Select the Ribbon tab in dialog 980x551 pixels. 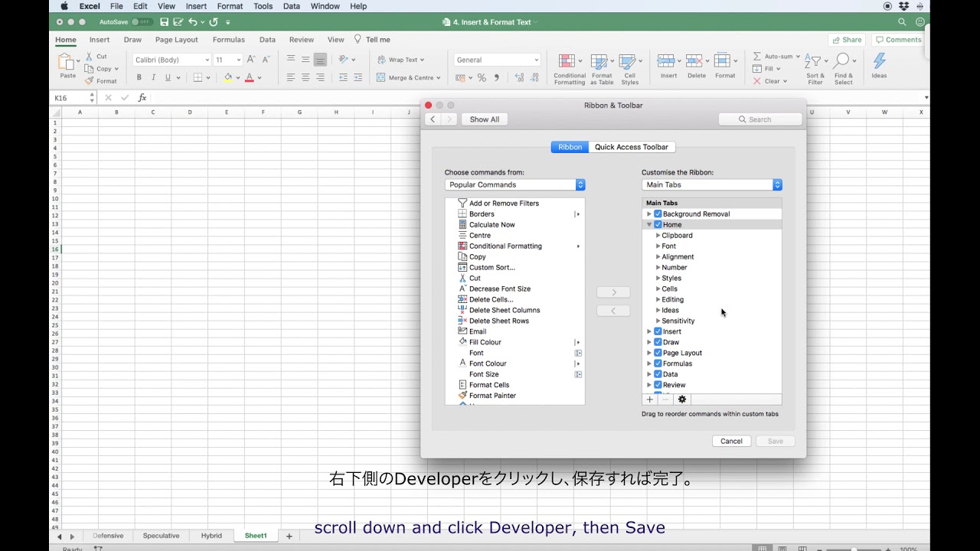[570, 147]
